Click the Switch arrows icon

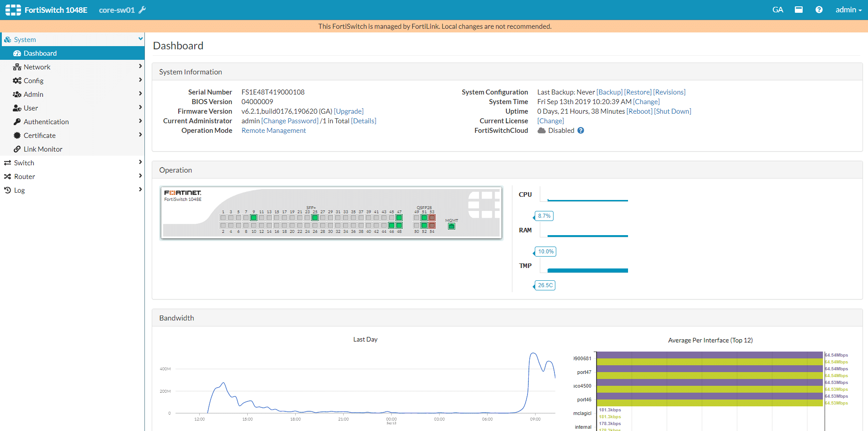[7, 163]
